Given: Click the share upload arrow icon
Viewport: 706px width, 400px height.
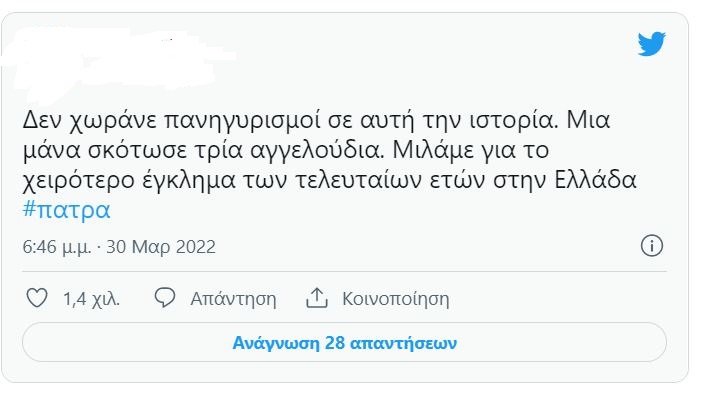Looking at the screenshot, I should (317, 298).
